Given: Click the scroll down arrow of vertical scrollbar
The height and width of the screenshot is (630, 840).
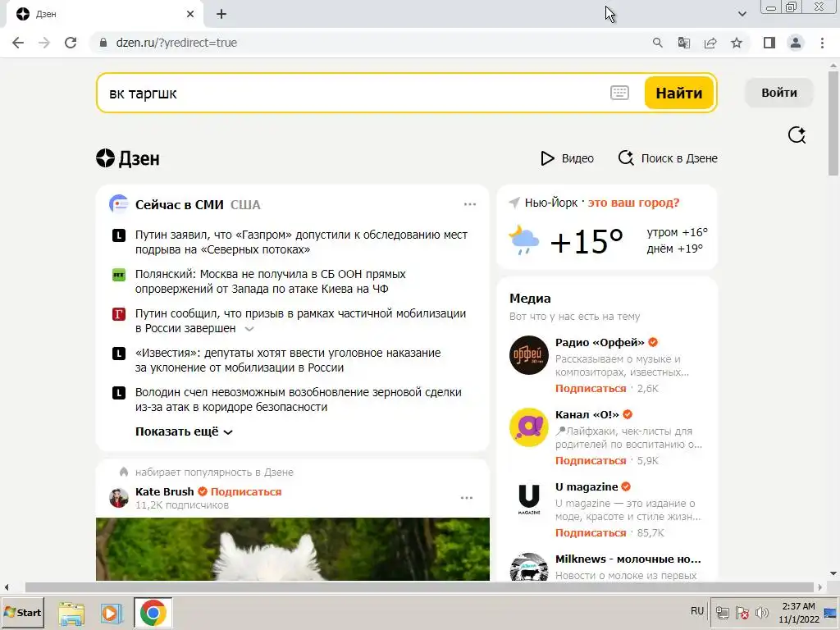Looking at the screenshot, I should [x=833, y=573].
